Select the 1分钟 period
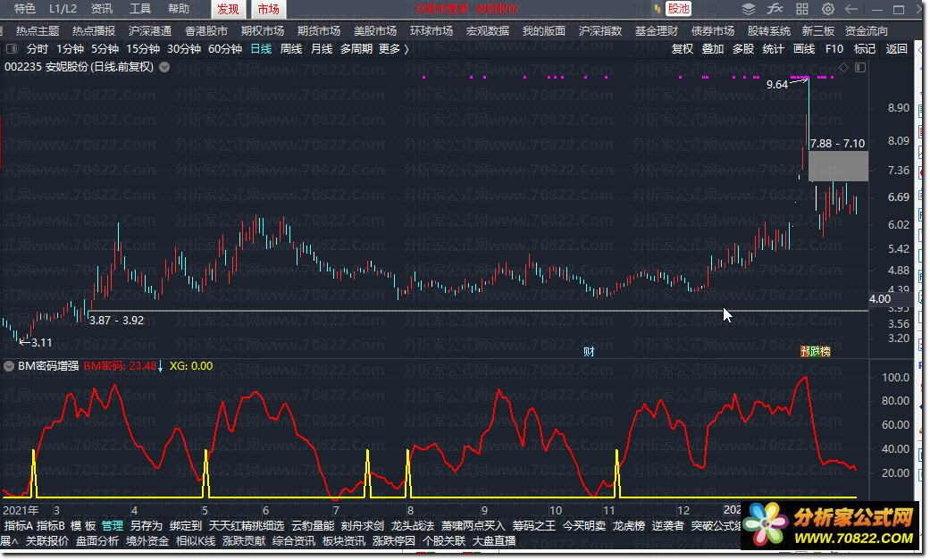Screen dimensions: 930x560 (x=70, y=48)
